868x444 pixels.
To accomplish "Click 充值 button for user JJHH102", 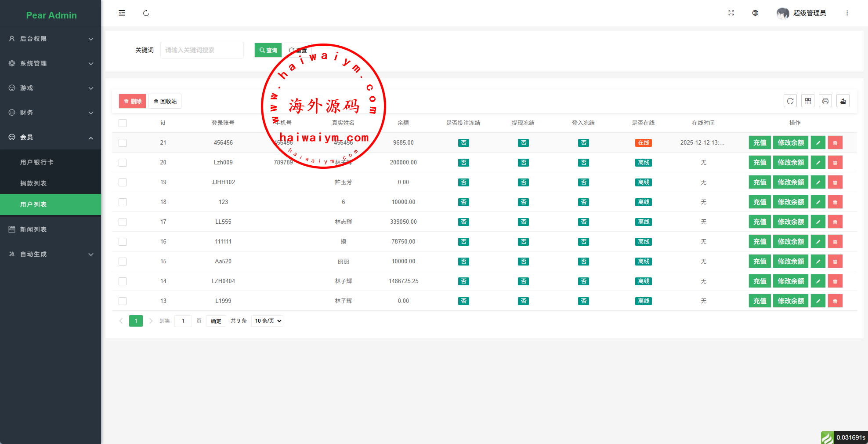I will 759,182.
